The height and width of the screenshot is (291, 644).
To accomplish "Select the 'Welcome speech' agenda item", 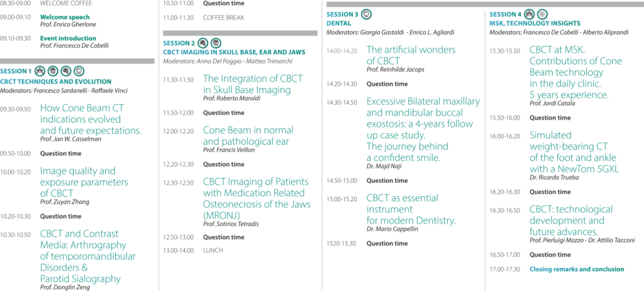I will [65, 17].
